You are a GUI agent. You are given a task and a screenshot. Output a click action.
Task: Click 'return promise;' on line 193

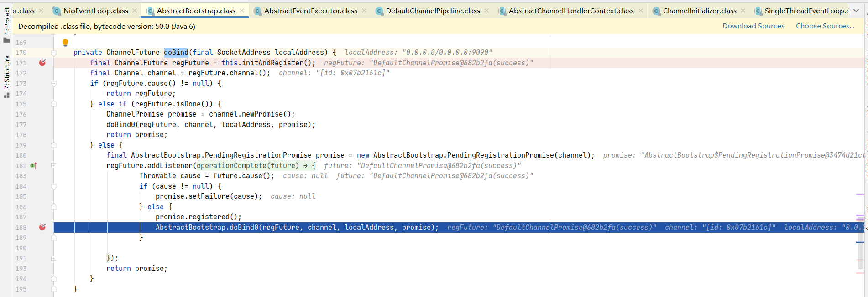coord(137,268)
